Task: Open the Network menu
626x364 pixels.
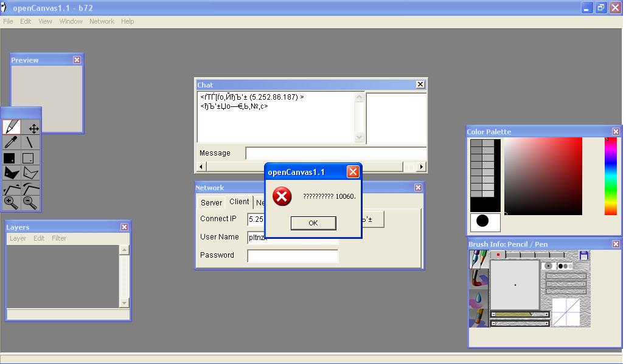Action: [x=102, y=21]
